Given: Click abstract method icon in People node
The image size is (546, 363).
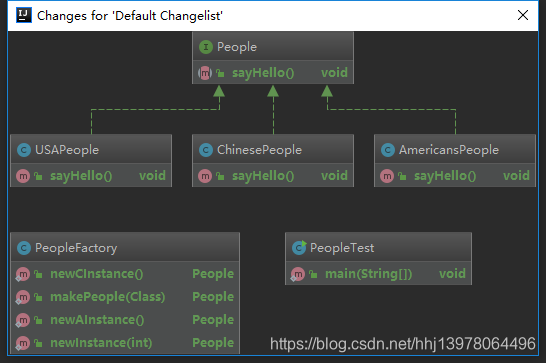Looking at the screenshot, I should (205, 73).
